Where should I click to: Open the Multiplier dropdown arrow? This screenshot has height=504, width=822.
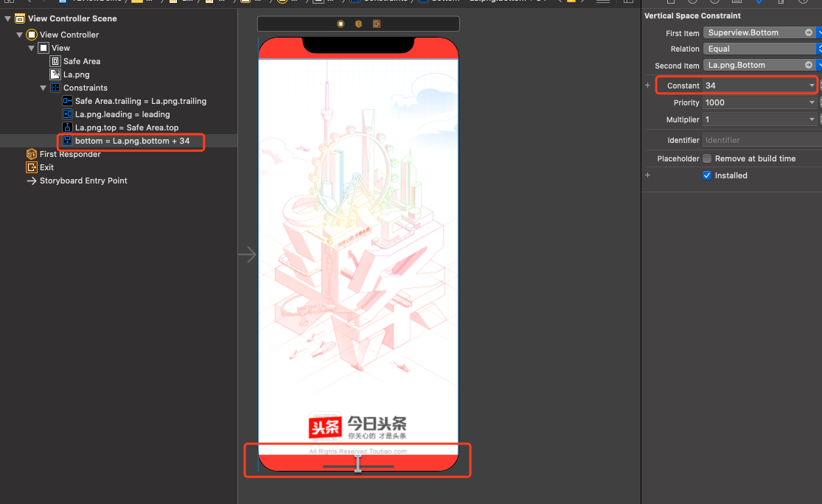(812, 119)
